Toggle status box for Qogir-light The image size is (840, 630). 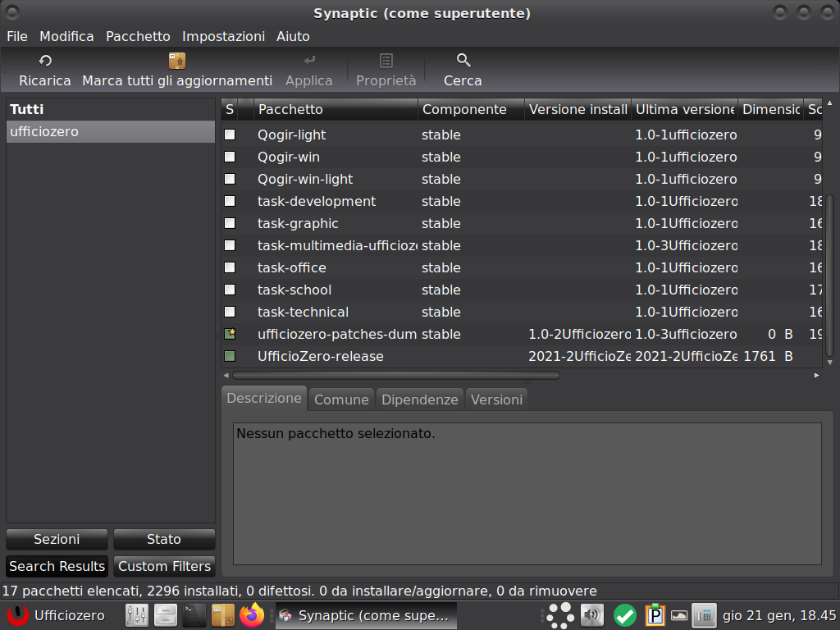(230, 135)
